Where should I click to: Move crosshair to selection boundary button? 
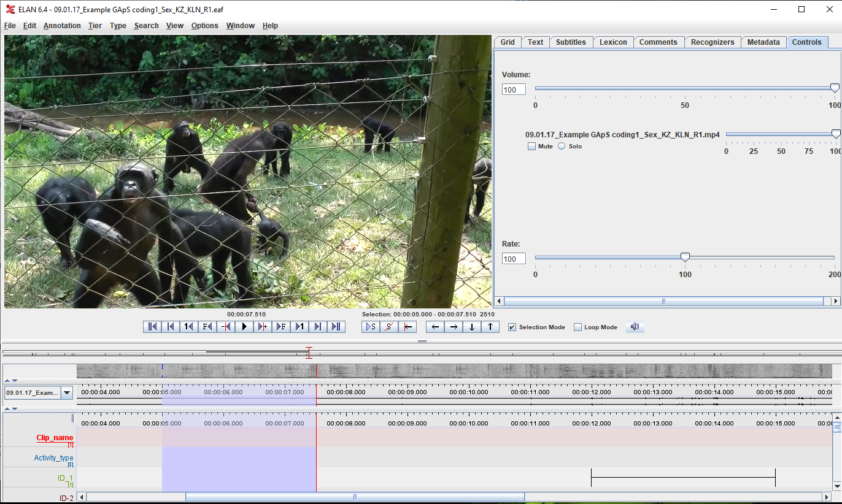[x=407, y=327]
